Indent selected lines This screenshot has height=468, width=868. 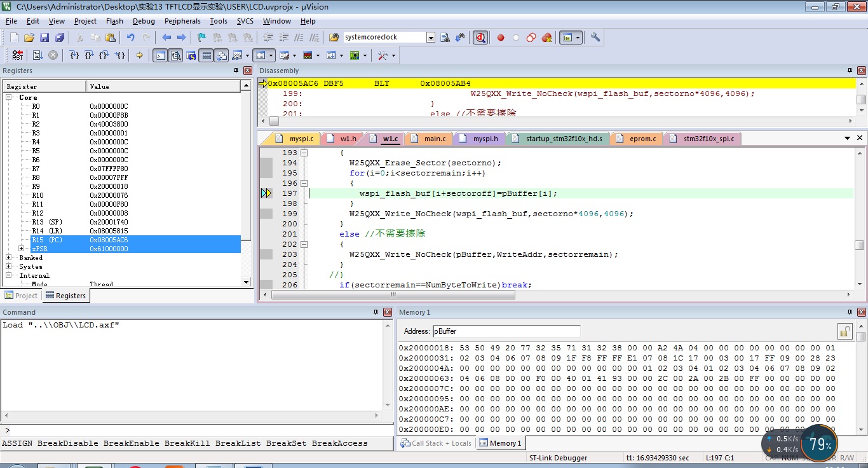pos(269,38)
